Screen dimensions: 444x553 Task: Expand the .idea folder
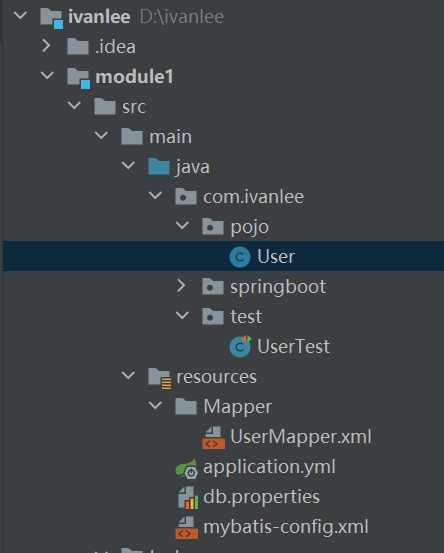click(46, 46)
